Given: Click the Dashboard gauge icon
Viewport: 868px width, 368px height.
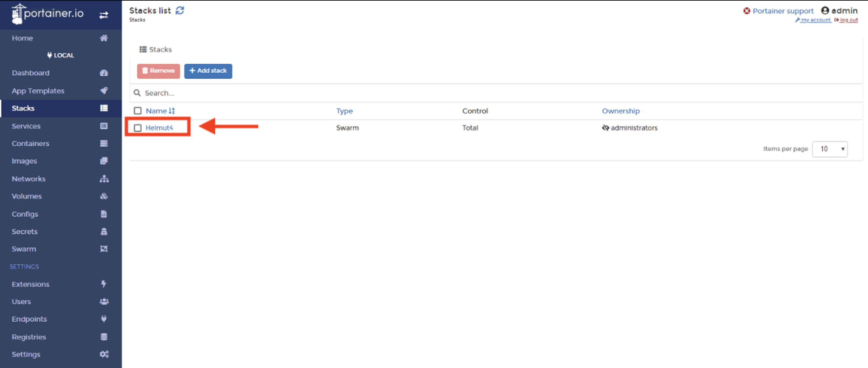Looking at the screenshot, I should click(104, 73).
